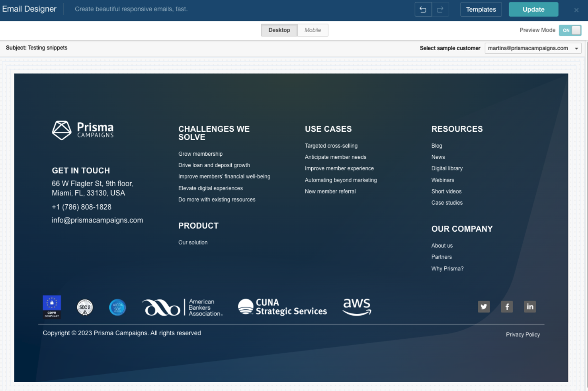
Task: Open the Privacy Policy link
Action: point(523,334)
